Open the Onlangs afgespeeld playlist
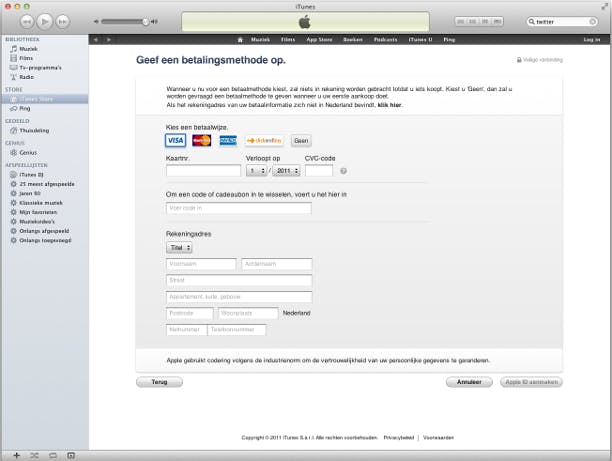The image size is (612, 461). coord(44,231)
